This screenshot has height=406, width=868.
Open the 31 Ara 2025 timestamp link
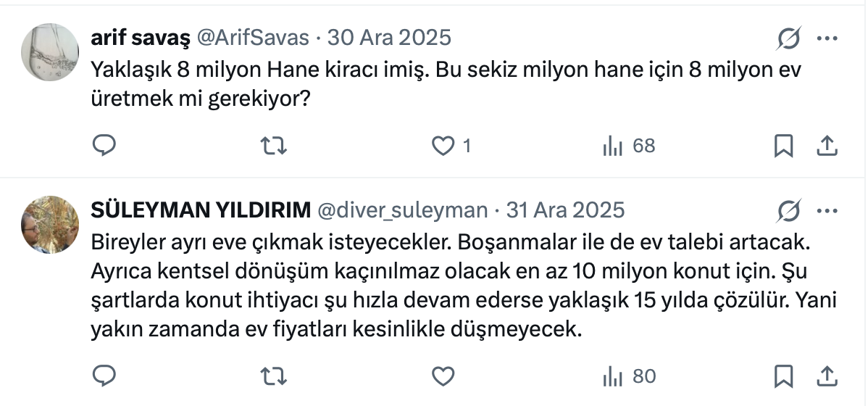pos(565,210)
